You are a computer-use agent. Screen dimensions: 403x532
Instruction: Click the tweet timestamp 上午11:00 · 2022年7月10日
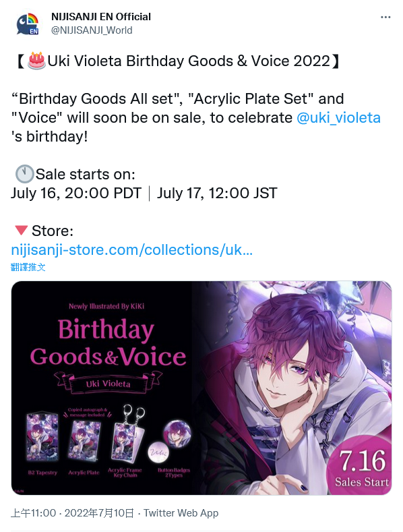[72, 513]
